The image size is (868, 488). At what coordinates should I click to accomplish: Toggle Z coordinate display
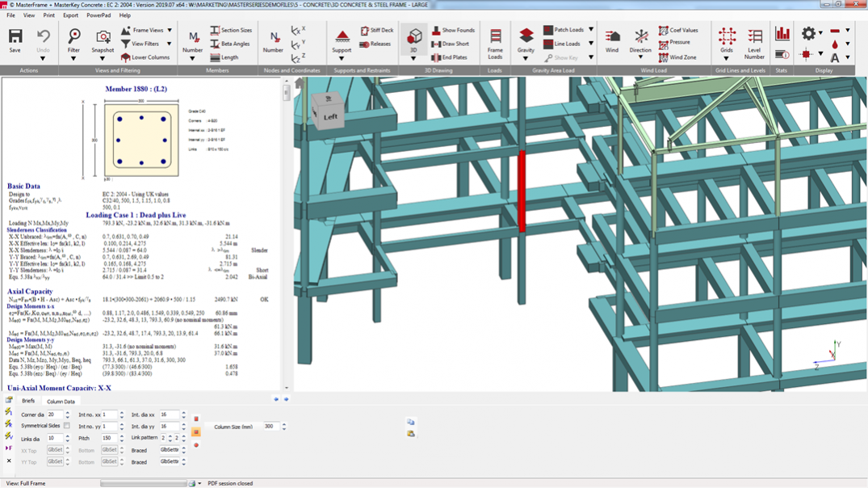tap(298, 57)
